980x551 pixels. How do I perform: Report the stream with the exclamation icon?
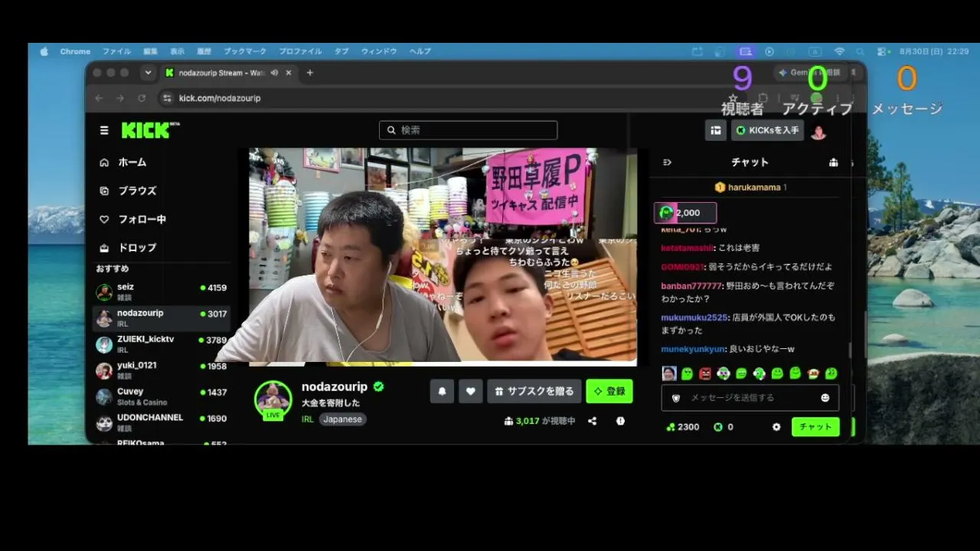620,421
